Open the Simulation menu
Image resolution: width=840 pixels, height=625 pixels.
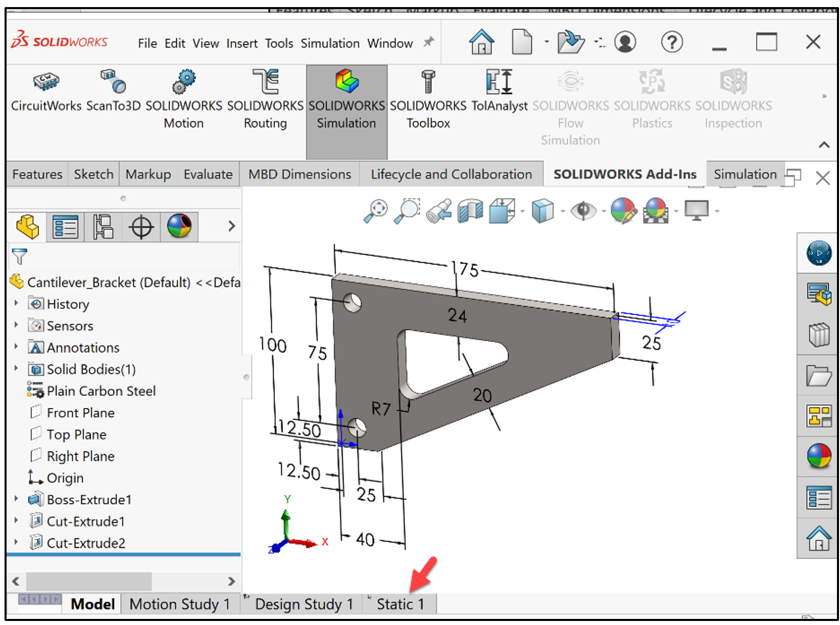tap(330, 43)
